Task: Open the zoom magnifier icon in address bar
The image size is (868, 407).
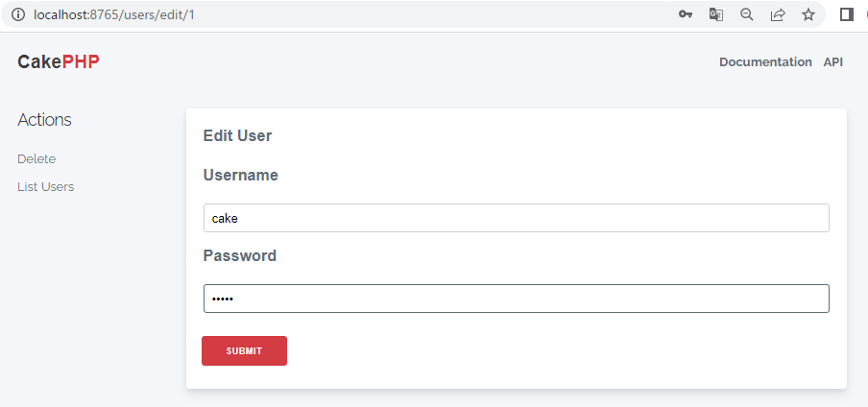Action: [747, 14]
